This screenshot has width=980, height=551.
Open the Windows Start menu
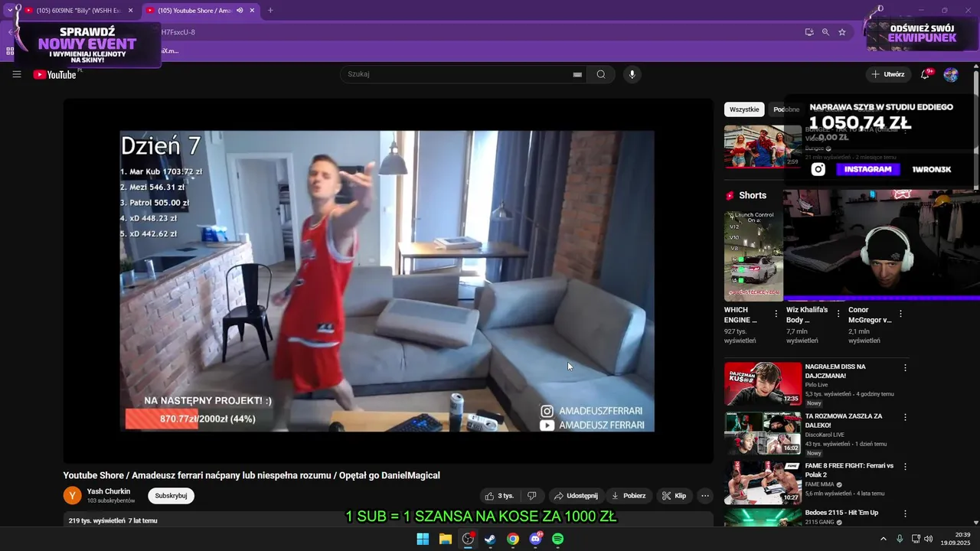(423, 539)
